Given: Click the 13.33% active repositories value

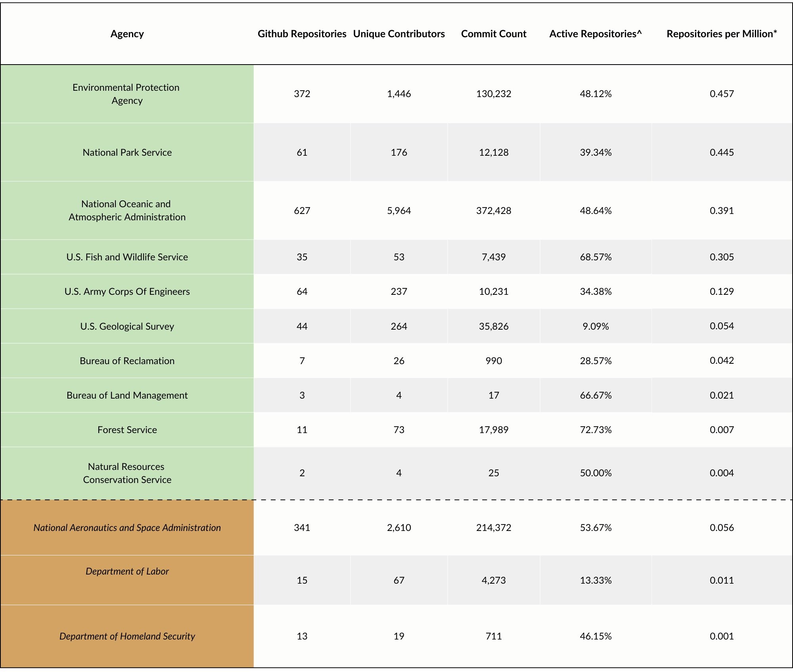Looking at the screenshot, I should click(x=596, y=580).
